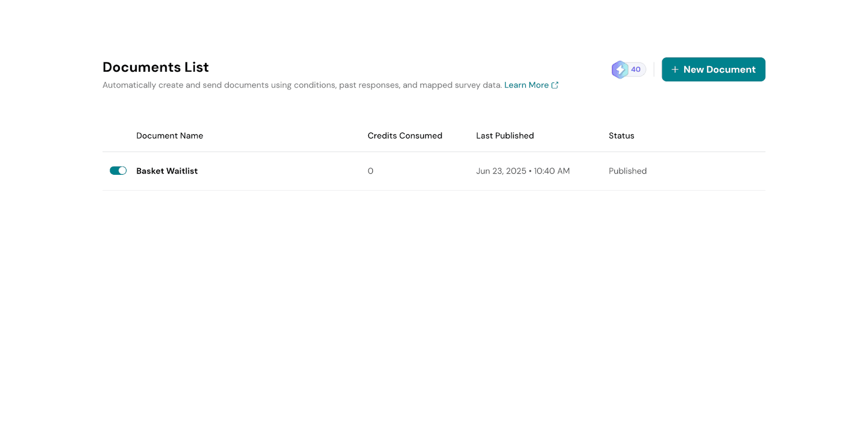Click the divider left of New Document
Image resolution: width=868 pixels, height=443 pixels.
(x=654, y=69)
